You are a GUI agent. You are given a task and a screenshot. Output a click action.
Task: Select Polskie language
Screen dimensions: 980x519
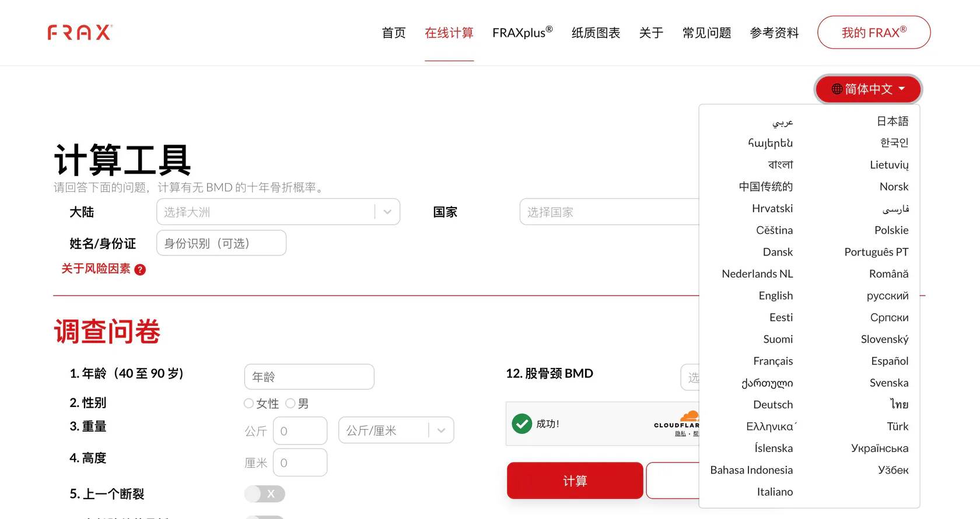(x=891, y=230)
